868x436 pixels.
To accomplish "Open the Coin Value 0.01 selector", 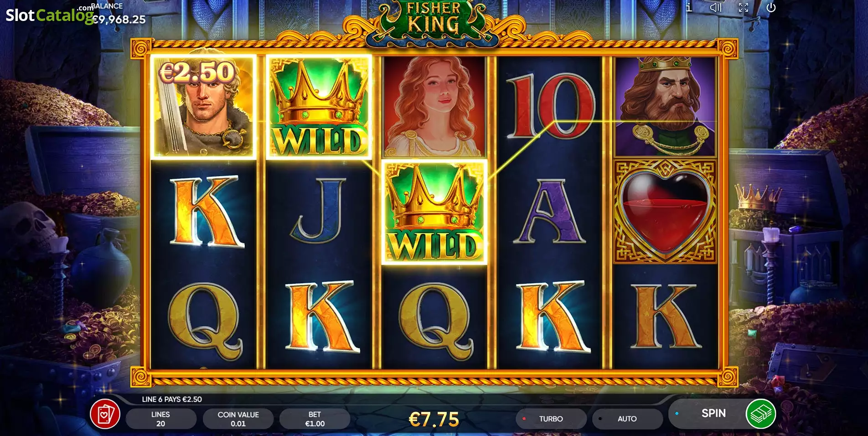I will [238, 419].
